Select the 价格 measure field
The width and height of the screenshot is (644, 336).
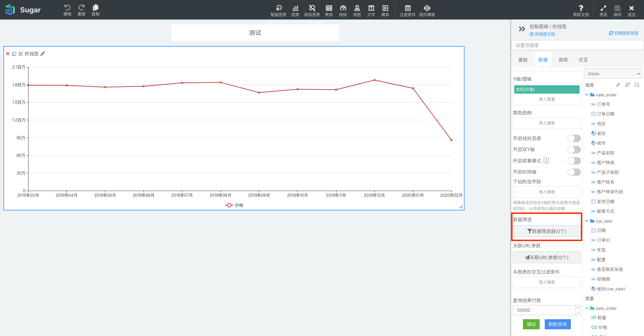coord(599,328)
